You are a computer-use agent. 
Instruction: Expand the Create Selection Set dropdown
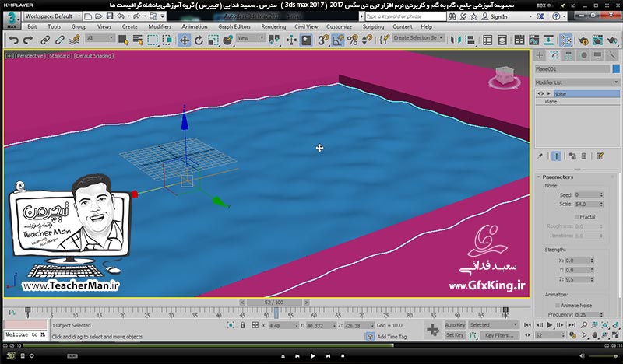click(x=418, y=37)
